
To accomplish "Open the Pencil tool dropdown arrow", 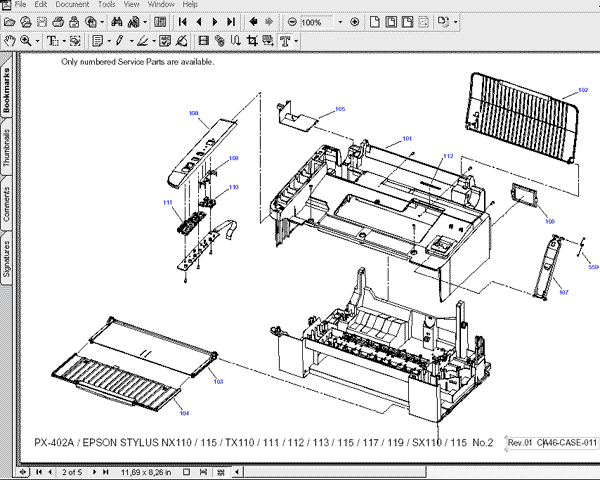I will coord(131,41).
